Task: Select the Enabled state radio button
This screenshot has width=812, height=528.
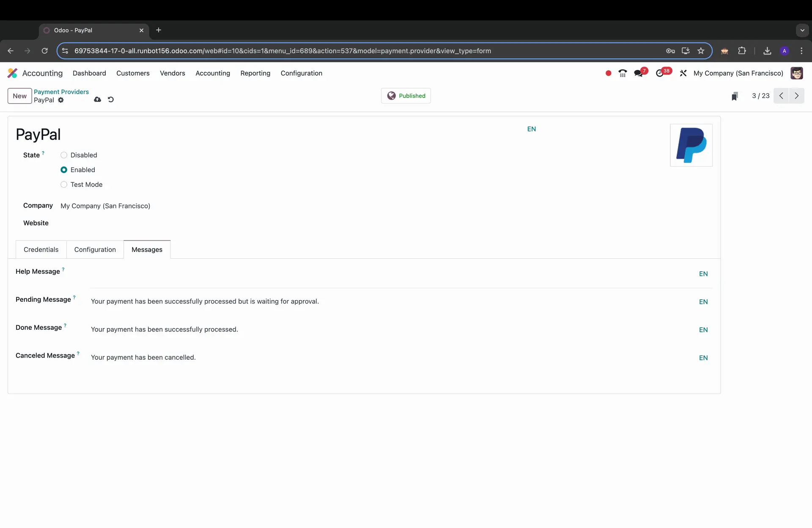Action: coord(64,170)
